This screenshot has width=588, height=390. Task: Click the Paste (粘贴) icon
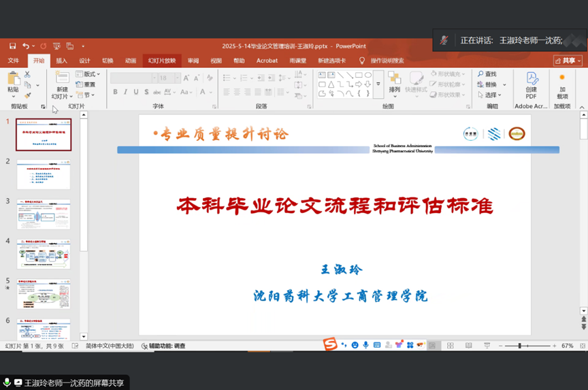(13, 81)
